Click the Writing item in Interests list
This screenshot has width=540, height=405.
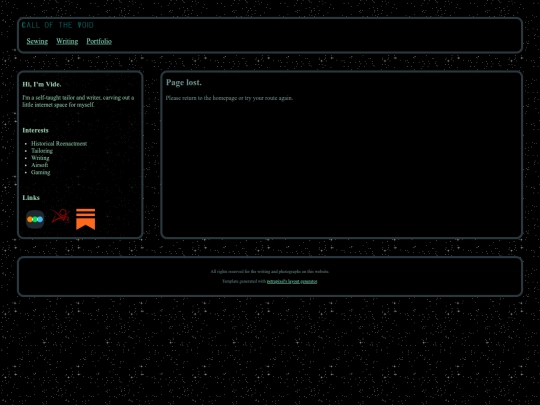pos(40,158)
